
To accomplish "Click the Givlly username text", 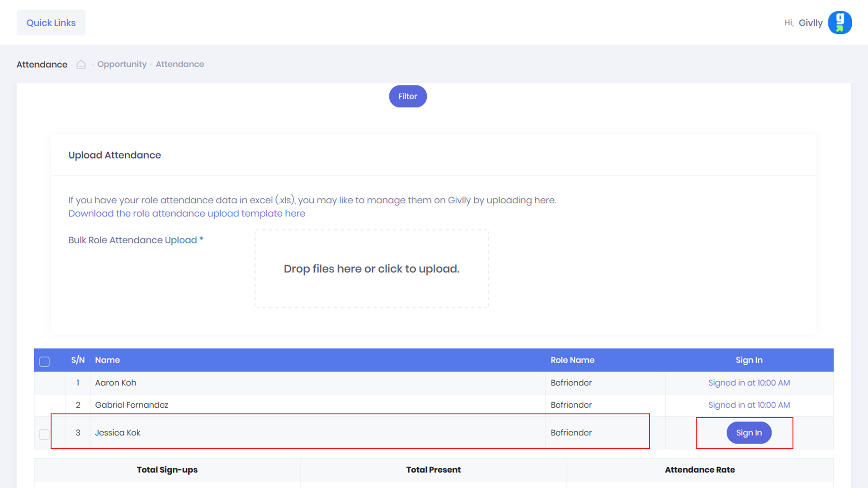I will pos(810,23).
